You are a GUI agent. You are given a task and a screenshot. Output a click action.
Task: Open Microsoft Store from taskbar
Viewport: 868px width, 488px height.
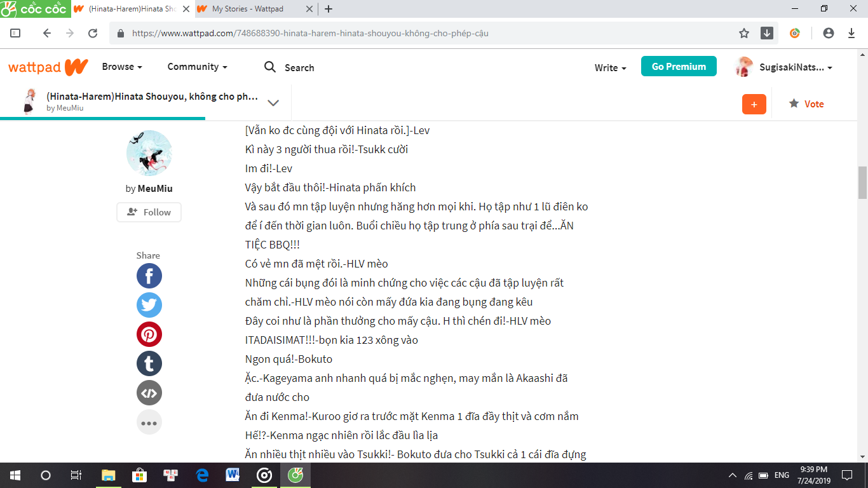click(x=139, y=475)
